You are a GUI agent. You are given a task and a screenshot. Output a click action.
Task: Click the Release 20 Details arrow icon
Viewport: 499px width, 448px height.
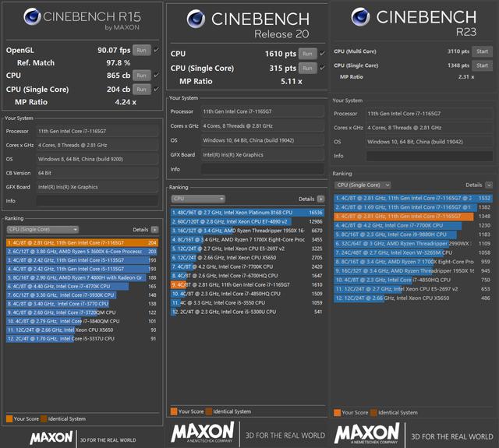pos(320,199)
